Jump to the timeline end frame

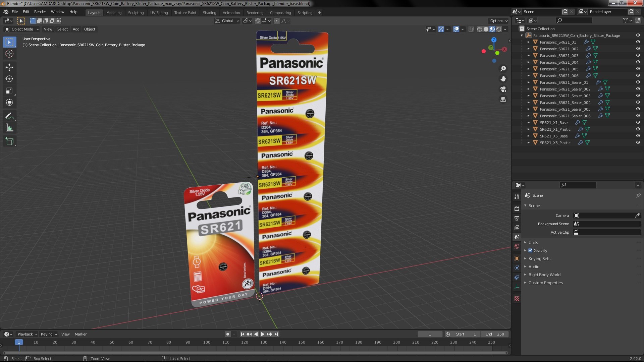tap(276, 334)
